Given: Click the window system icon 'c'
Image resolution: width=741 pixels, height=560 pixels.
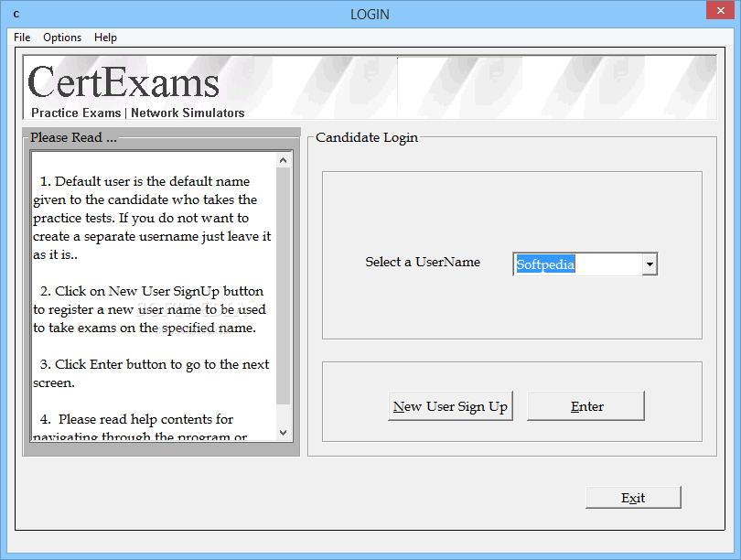Looking at the screenshot, I should (16, 14).
